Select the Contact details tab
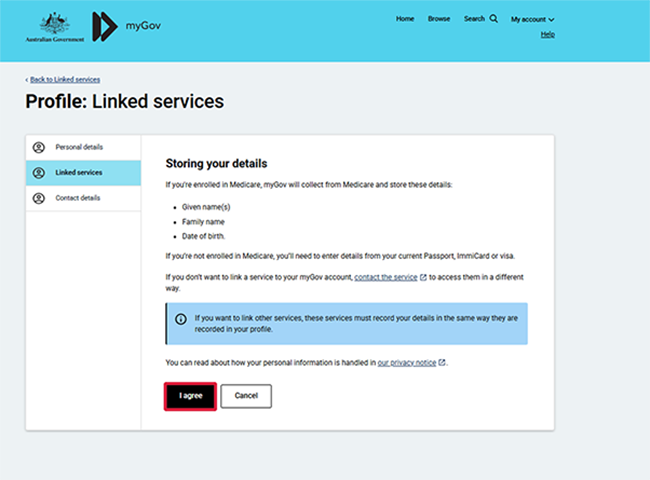 (77, 198)
